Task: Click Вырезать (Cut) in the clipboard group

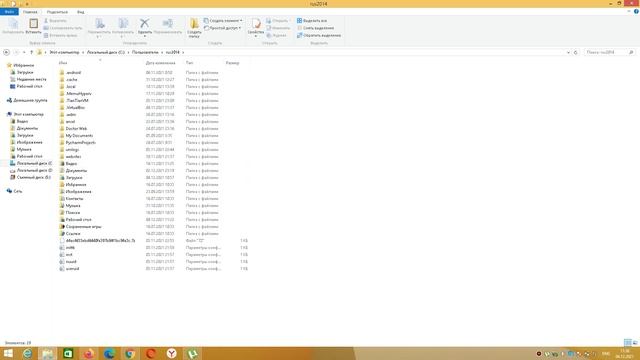Action: 55,20
